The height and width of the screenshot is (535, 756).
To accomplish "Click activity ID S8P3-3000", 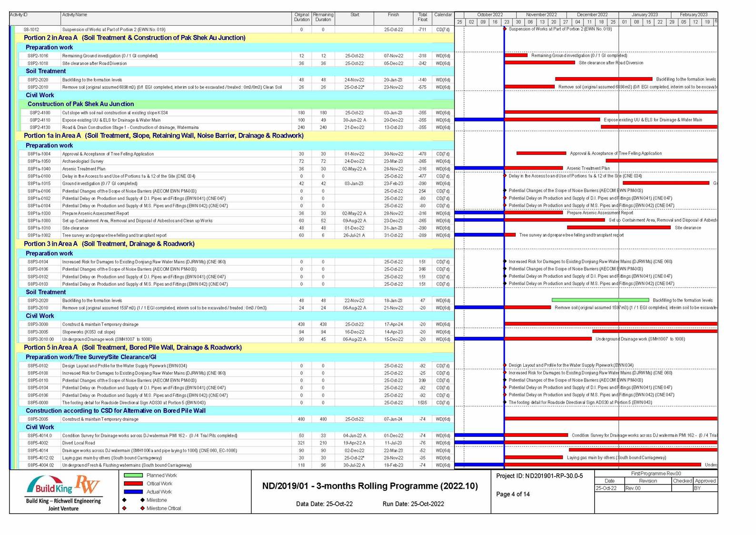I will coord(38,324).
